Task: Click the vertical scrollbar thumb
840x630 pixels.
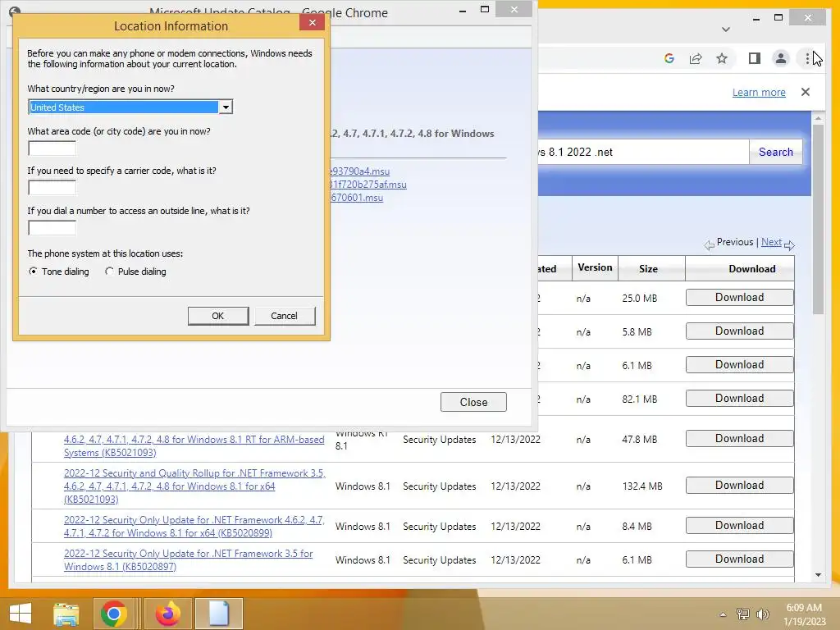Action: (818, 220)
